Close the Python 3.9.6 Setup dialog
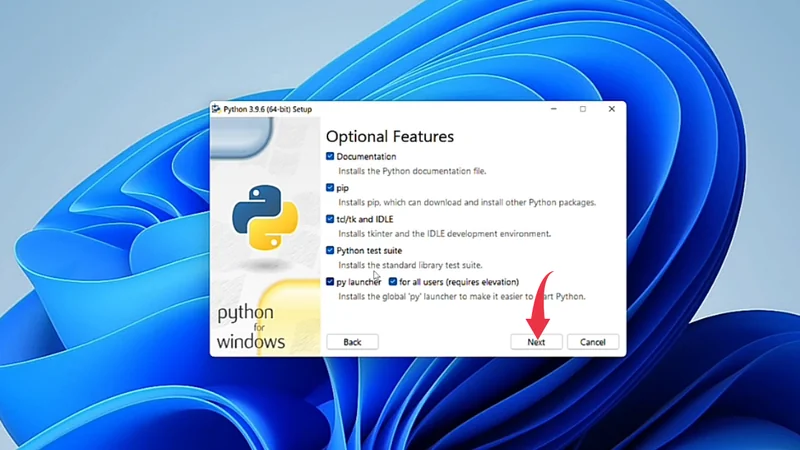This screenshot has height=450, width=800. (x=611, y=109)
